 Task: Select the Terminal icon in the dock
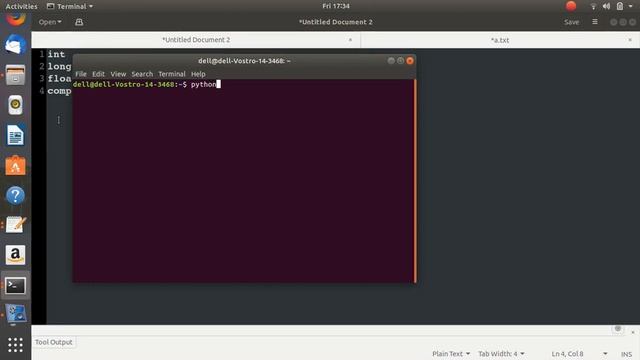coord(16,286)
